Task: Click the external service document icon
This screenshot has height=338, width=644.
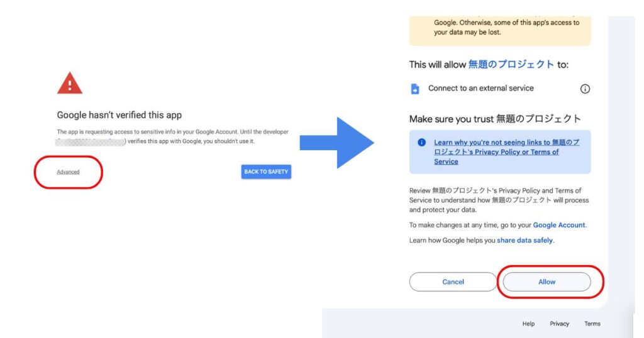Action: [415, 89]
